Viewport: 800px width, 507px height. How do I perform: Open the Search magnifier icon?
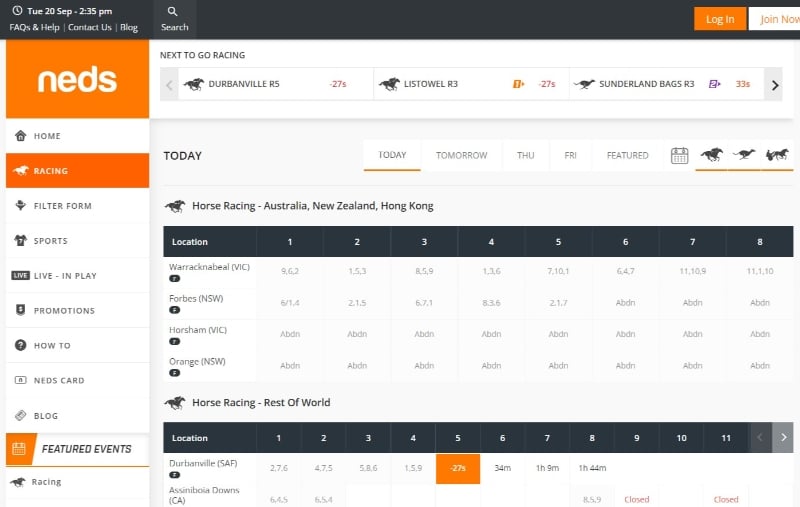click(x=172, y=11)
